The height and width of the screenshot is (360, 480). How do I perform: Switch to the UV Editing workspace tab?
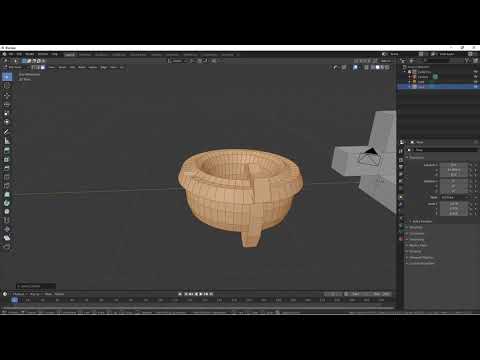119,54
